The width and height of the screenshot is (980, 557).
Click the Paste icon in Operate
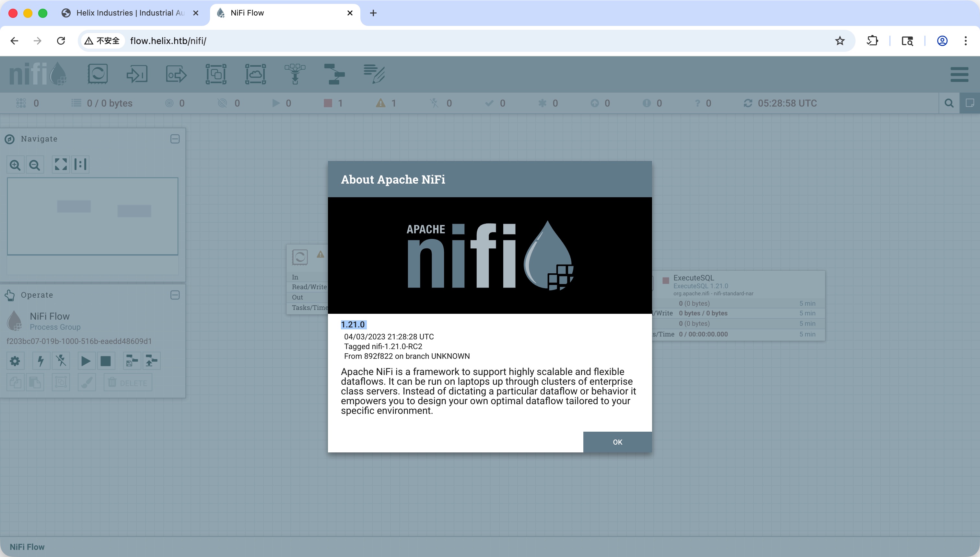tap(35, 382)
